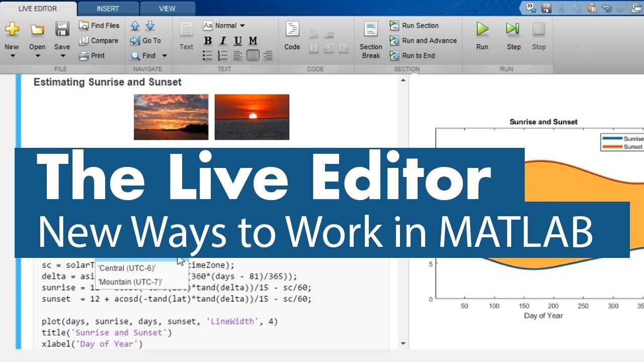Click Run to End

pos(413,55)
